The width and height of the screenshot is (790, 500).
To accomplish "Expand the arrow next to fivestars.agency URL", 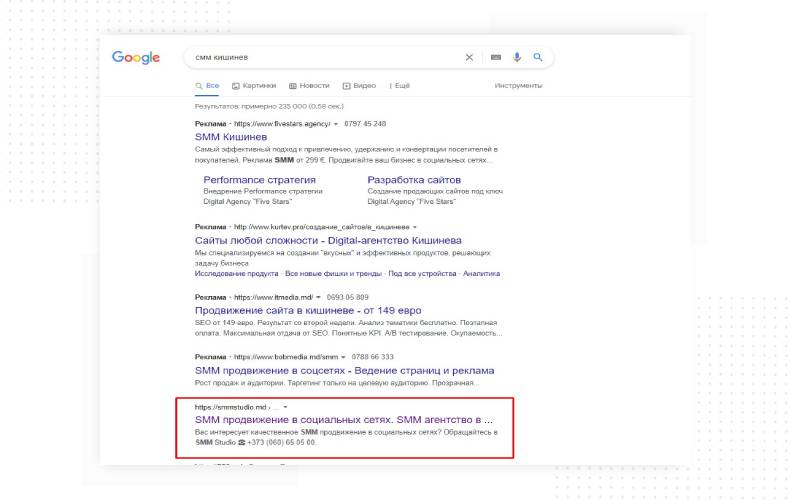I will point(336,124).
